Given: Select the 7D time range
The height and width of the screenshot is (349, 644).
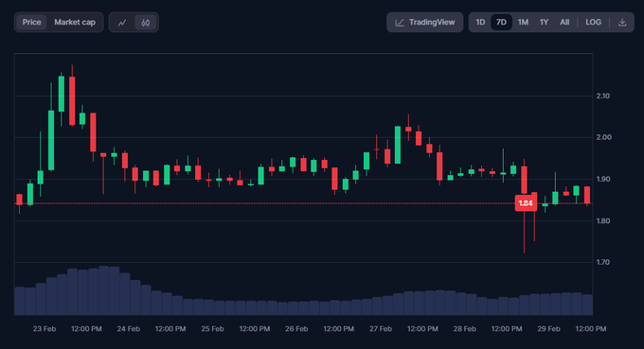Looking at the screenshot, I should point(501,22).
